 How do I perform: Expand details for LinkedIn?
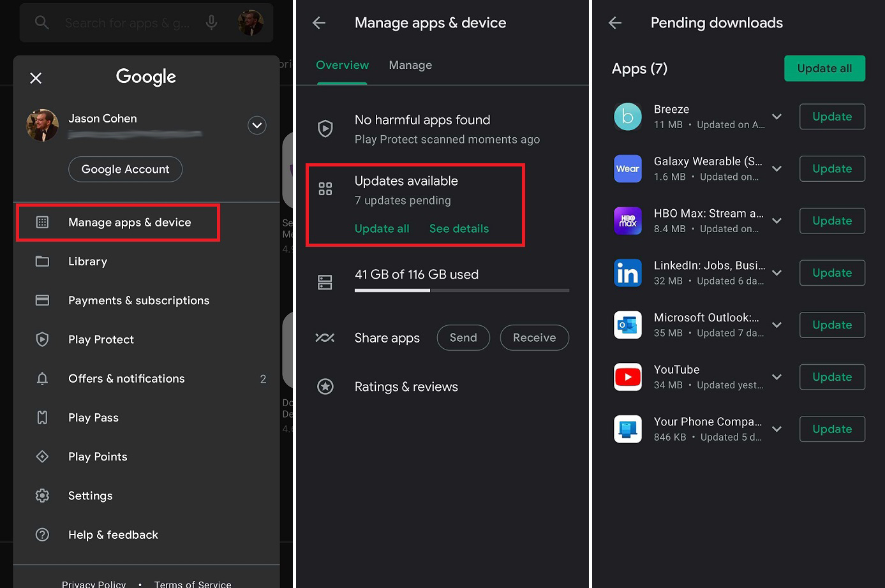coord(777,273)
